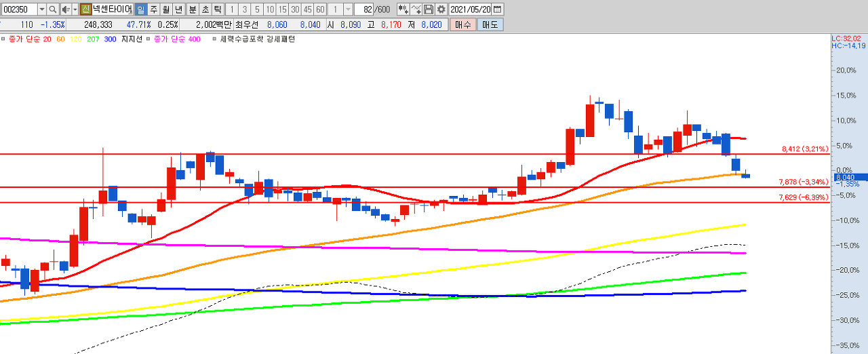
Task: Switch to the 분 minute chart period
Action: [x=191, y=9]
